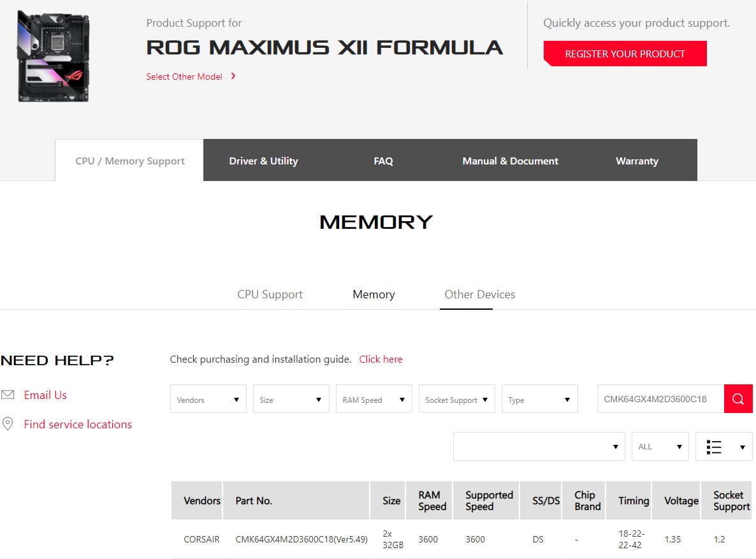Expand the view mode dropdown arrow
Image resolution: width=756 pixels, height=559 pixels.
coord(743,447)
